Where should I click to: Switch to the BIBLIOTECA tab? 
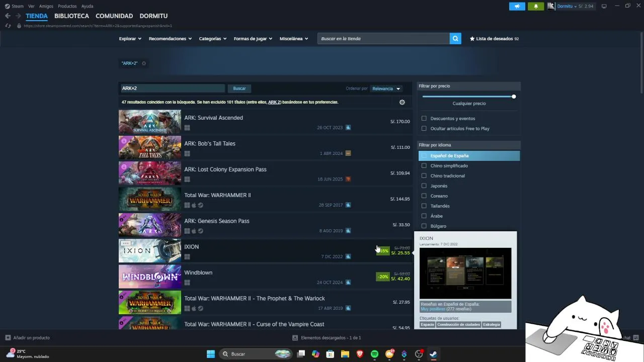point(71,16)
